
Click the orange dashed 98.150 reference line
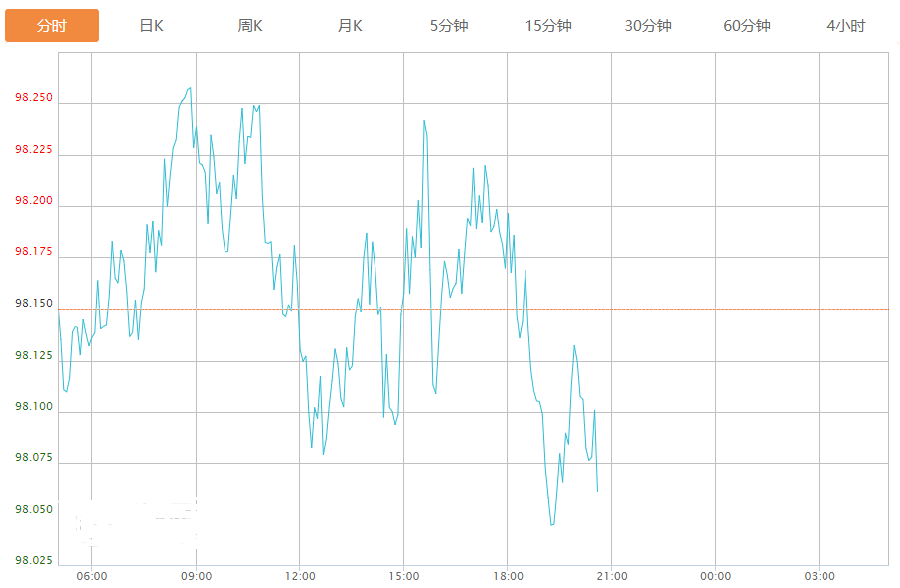473,309
